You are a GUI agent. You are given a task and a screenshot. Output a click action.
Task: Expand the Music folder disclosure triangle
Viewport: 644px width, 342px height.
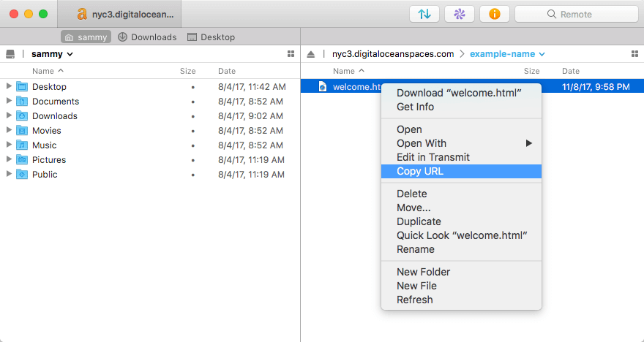coord(9,145)
